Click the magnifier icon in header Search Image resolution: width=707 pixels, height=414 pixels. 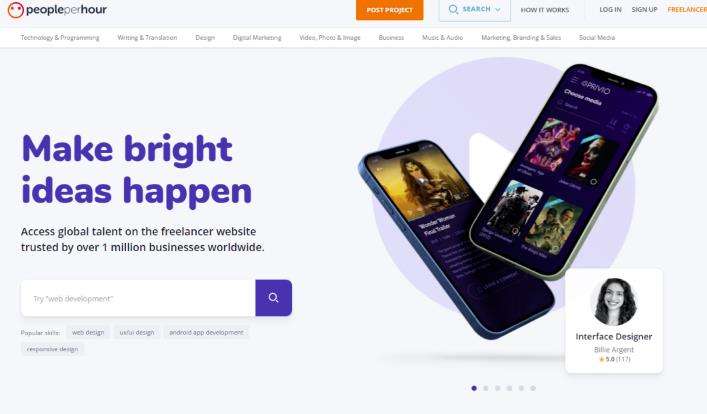pyautogui.click(x=453, y=9)
